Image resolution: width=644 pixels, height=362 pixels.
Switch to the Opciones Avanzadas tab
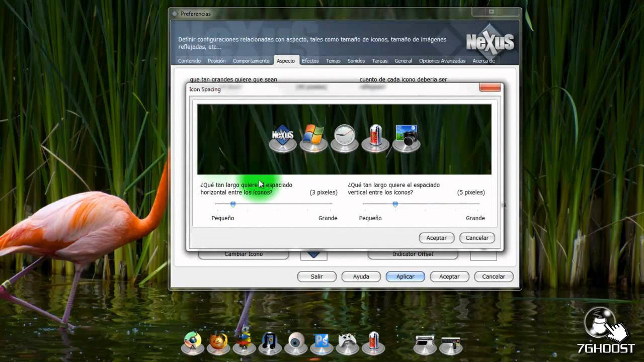coord(442,60)
